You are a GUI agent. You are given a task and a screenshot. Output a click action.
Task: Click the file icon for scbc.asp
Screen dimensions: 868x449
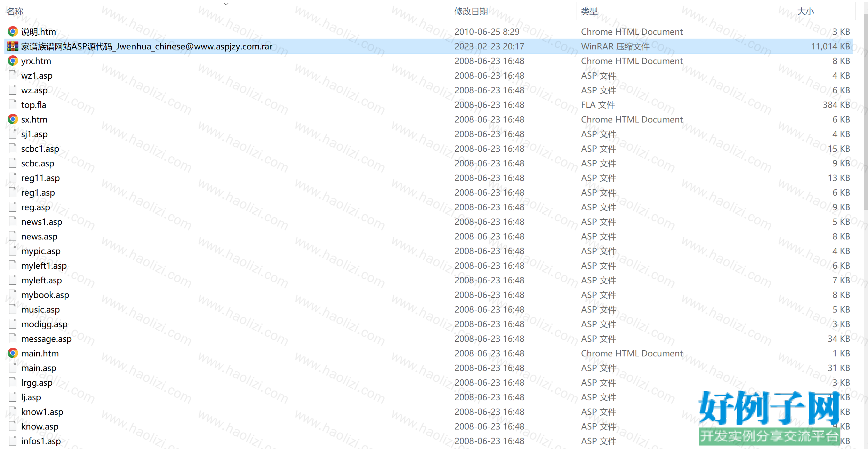[13, 163]
